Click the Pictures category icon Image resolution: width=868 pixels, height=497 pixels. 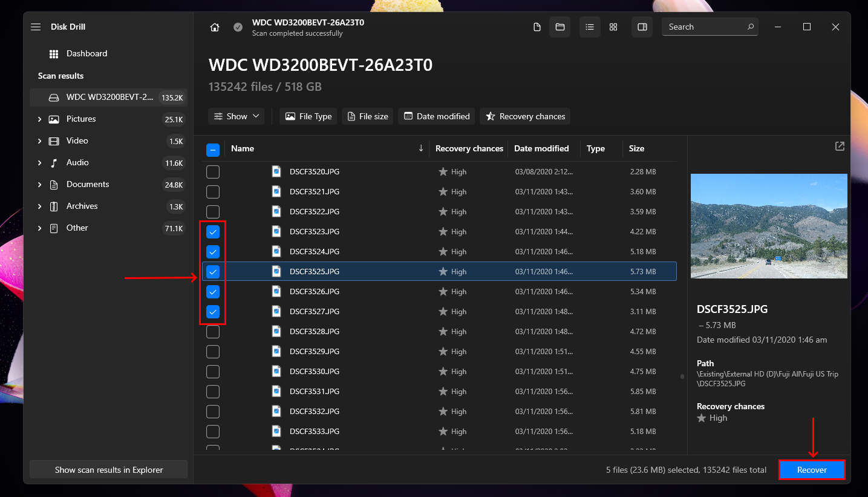(54, 119)
